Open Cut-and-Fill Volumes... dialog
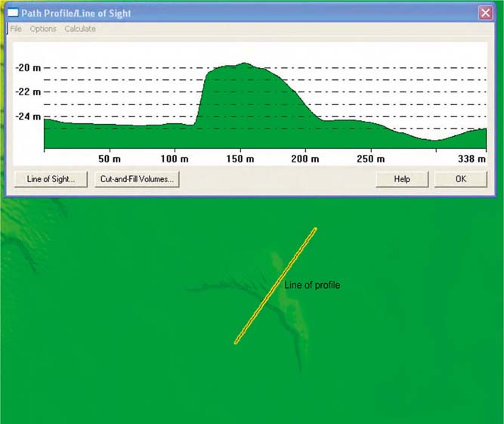Image resolution: width=504 pixels, height=424 pixels. 137,179
